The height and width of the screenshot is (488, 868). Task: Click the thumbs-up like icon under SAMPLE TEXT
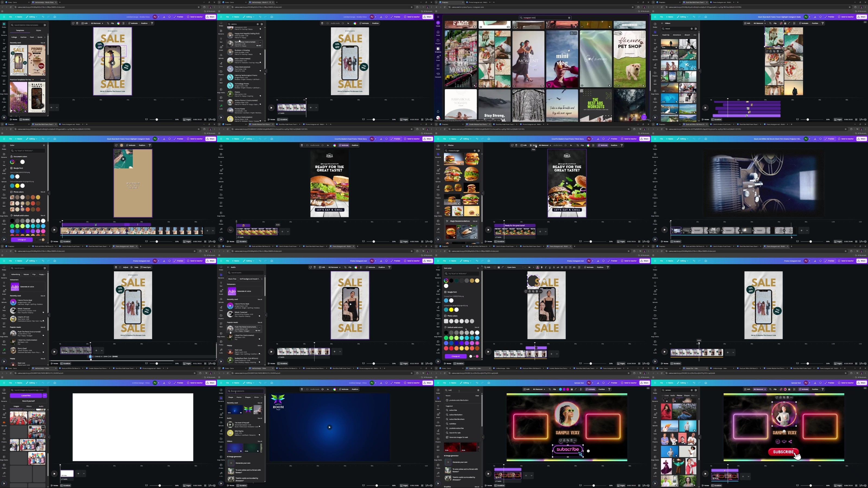tap(778, 442)
